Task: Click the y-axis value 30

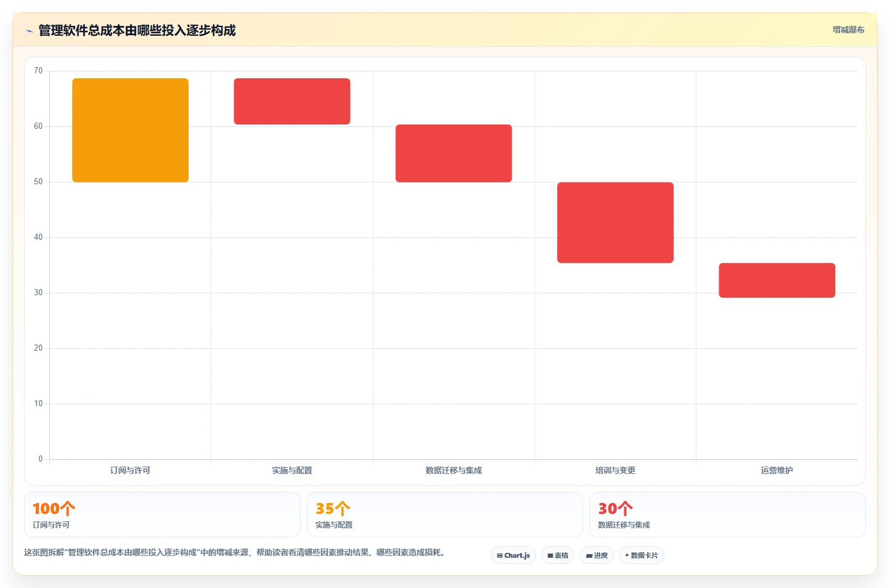Action: click(x=38, y=293)
